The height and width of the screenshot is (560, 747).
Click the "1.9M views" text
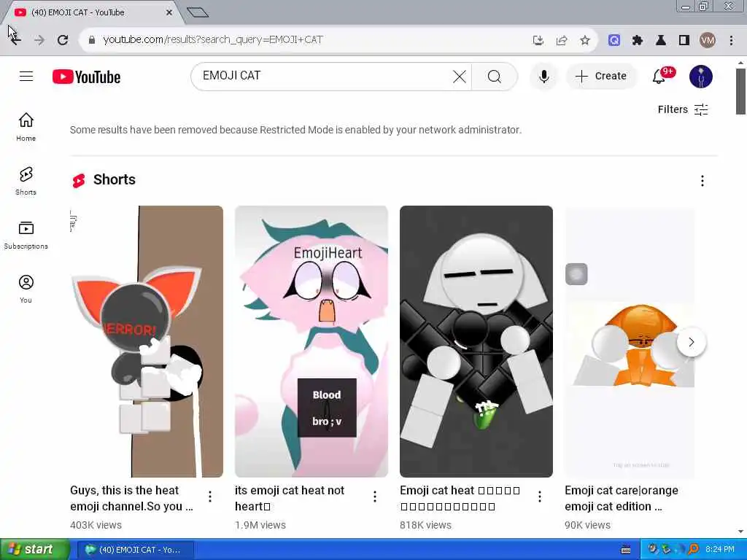click(x=260, y=525)
